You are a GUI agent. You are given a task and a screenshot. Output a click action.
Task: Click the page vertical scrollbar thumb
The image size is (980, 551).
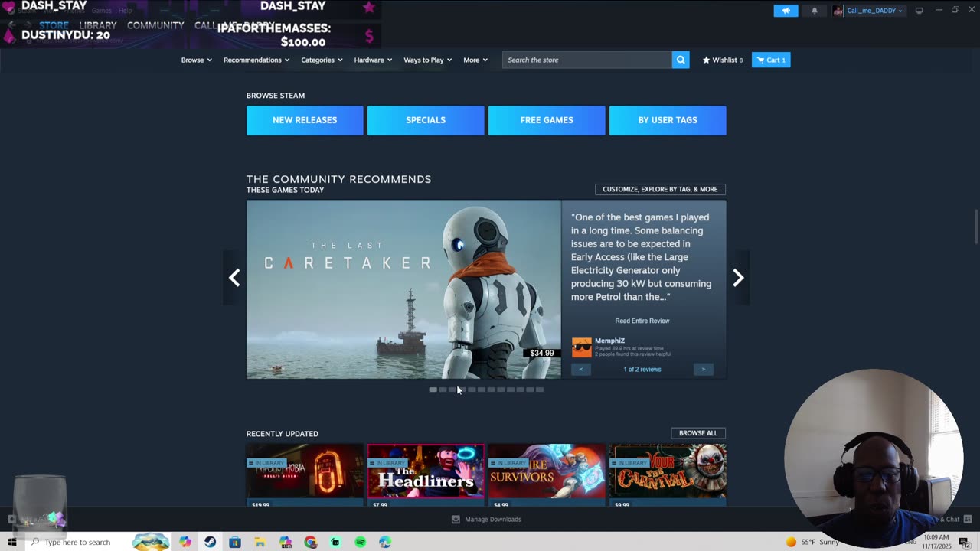click(975, 227)
